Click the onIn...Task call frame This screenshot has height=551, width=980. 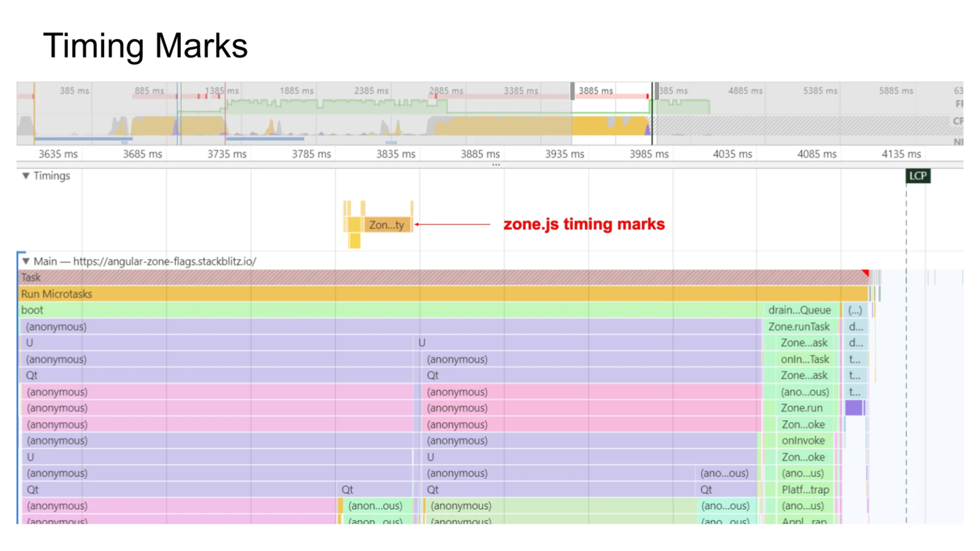click(x=804, y=359)
